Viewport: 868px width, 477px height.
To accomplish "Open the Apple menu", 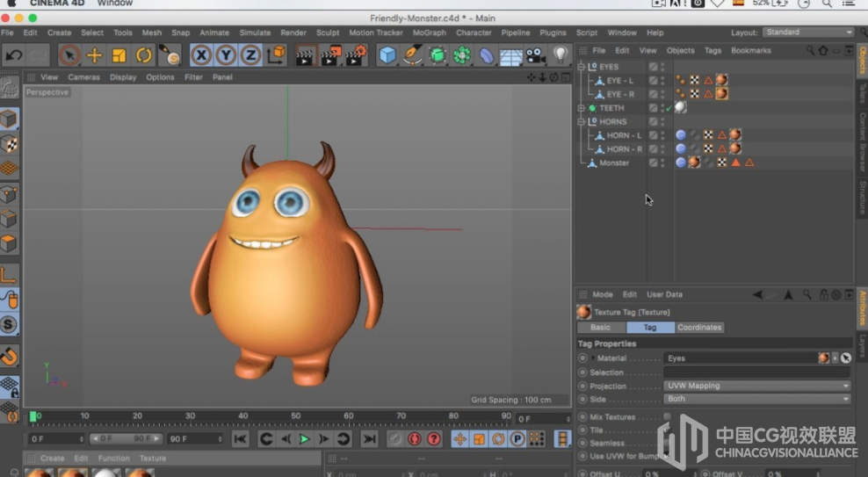I will (11, 4).
